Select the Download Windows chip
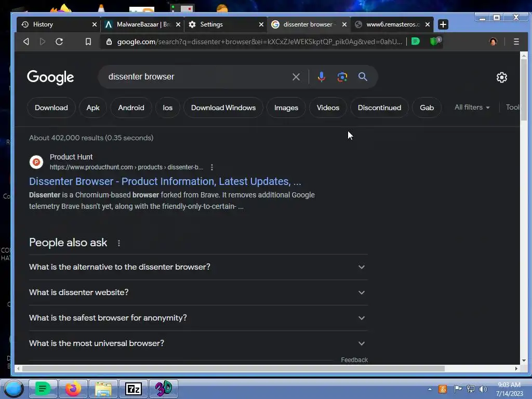The image size is (532, 399). [223, 108]
